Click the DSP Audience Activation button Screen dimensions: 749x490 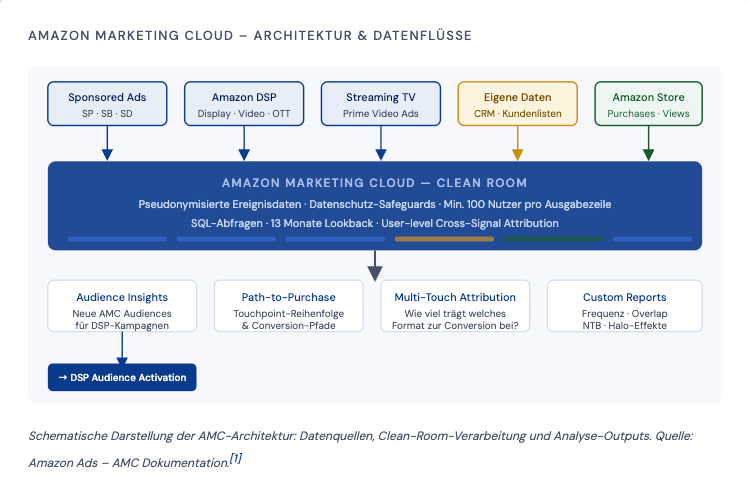point(122,377)
